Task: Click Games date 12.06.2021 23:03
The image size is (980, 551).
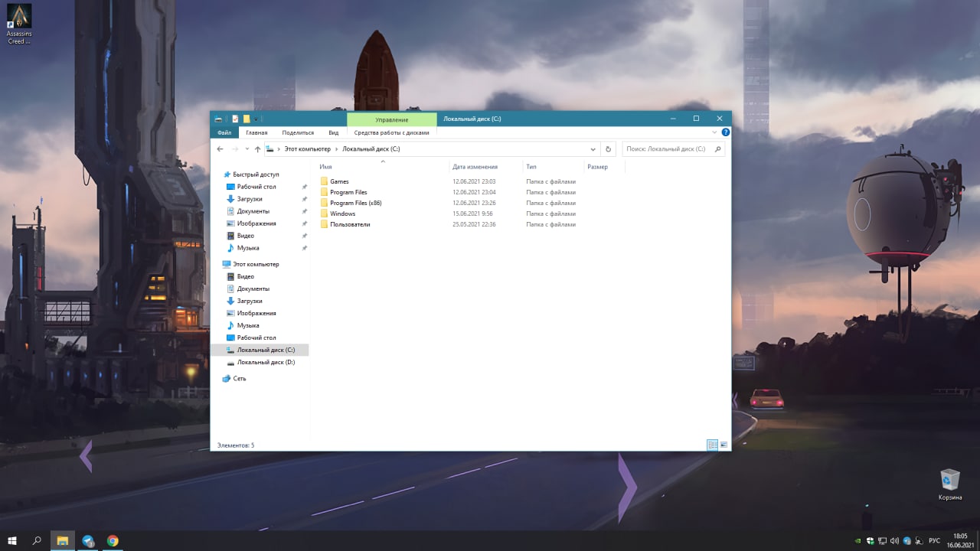Action: tap(474, 181)
